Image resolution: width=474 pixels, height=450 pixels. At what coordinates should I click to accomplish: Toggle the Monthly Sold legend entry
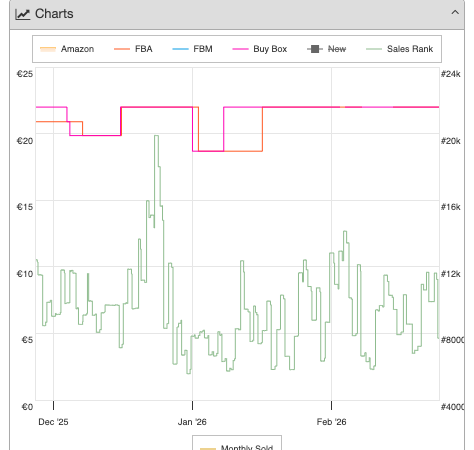click(237, 447)
